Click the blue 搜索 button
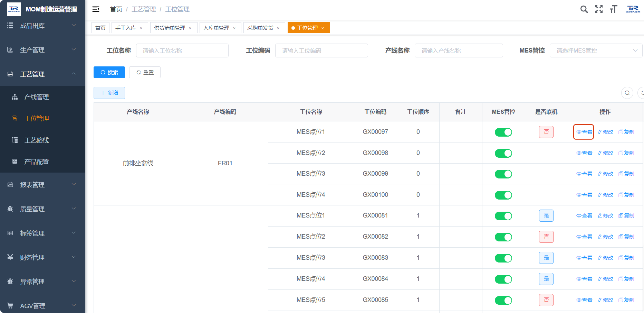Screen dimensions: 644x313 pos(109,72)
